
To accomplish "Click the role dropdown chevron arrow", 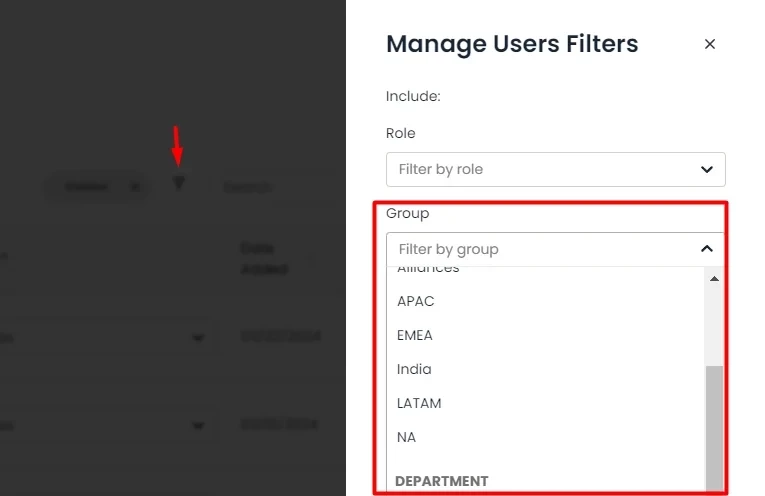I will pyautogui.click(x=707, y=169).
